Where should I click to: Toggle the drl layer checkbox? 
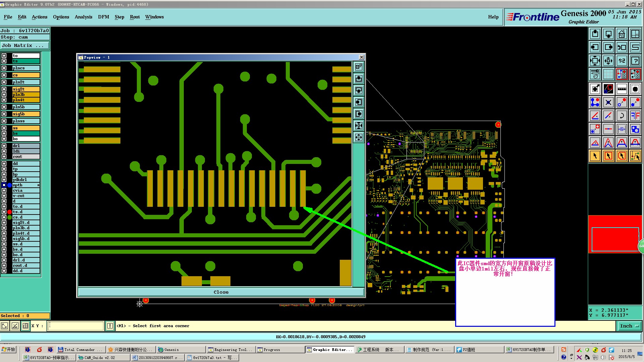click(x=4, y=146)
